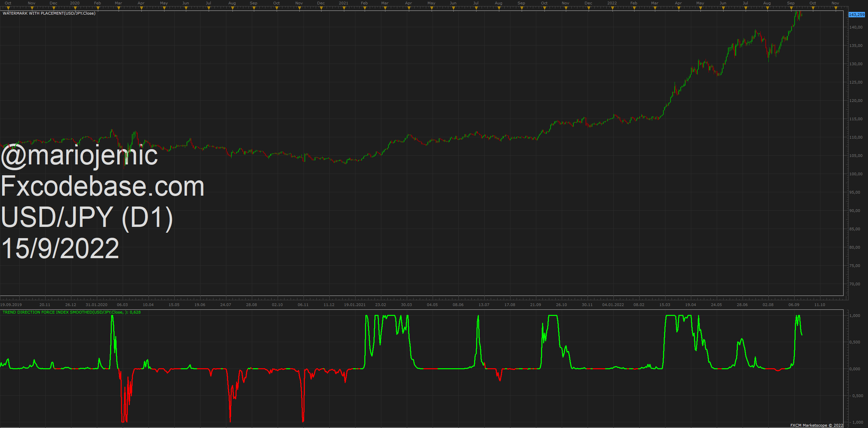Click the 15.03 date on time axis
The width and height of the screenshot is (868, 428).
click(x=665, y=305)
